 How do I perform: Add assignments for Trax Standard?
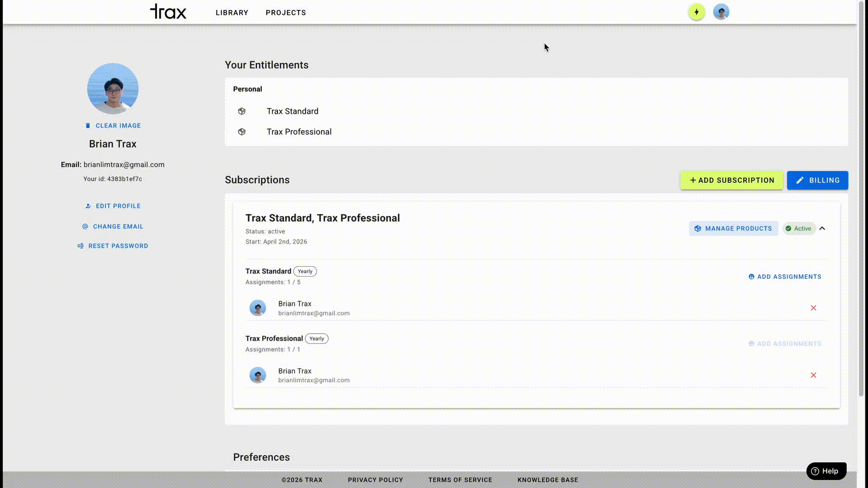tap(785, 277)
